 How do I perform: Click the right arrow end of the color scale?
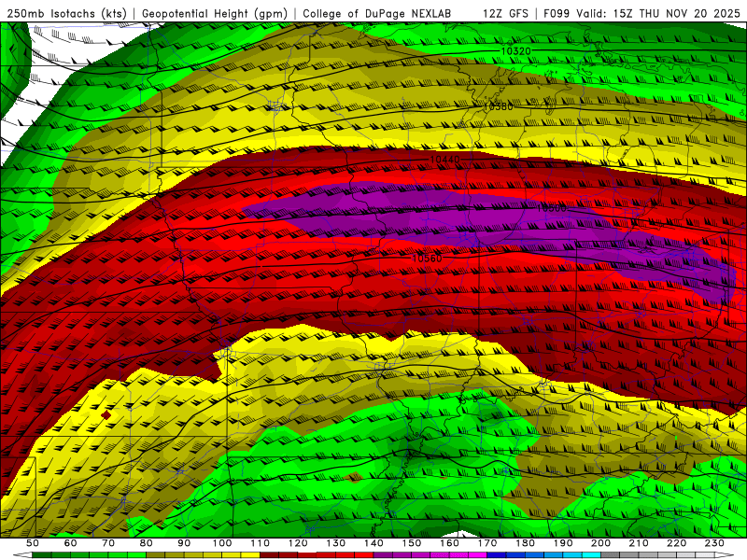[x=725, y=555]
